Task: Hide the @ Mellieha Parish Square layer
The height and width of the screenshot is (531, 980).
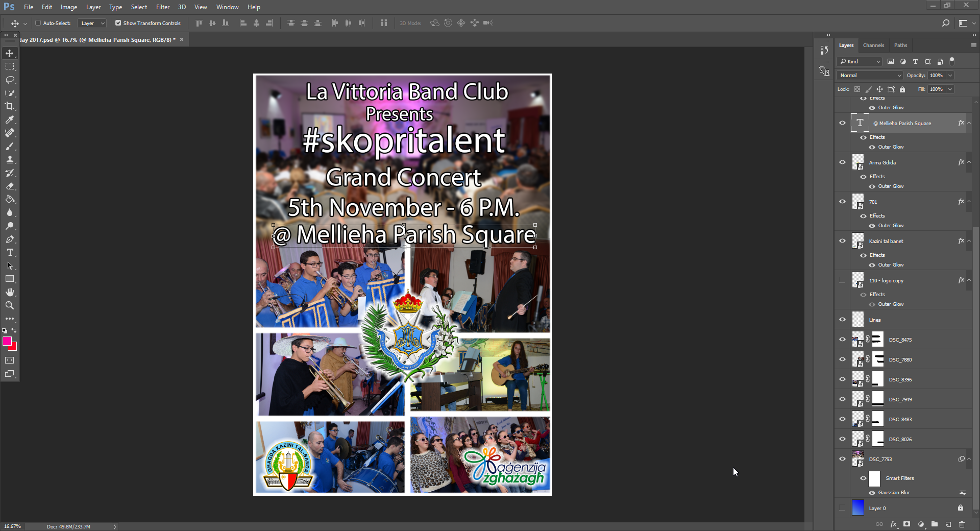Action: coord(842,123)
